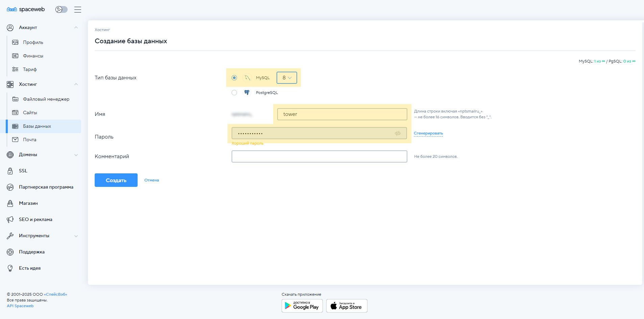Click the lightbulb icon for ideas
The width and height of the screenshot is (644, 319).
pos(10,268)
